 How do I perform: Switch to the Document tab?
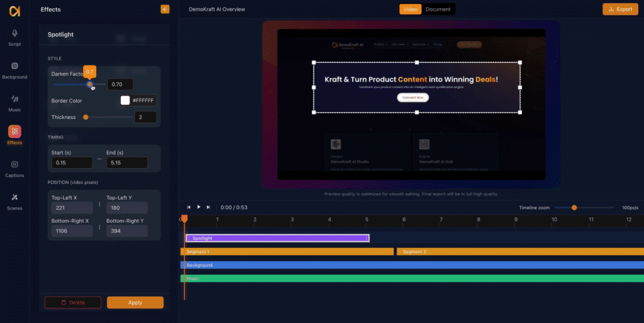(438, 9)
